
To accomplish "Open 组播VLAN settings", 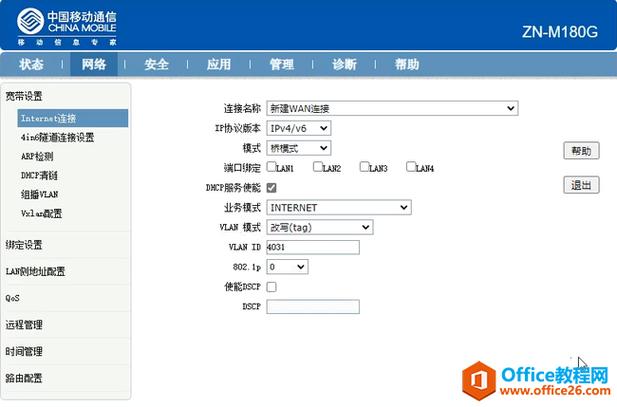I will pos(39,194).
